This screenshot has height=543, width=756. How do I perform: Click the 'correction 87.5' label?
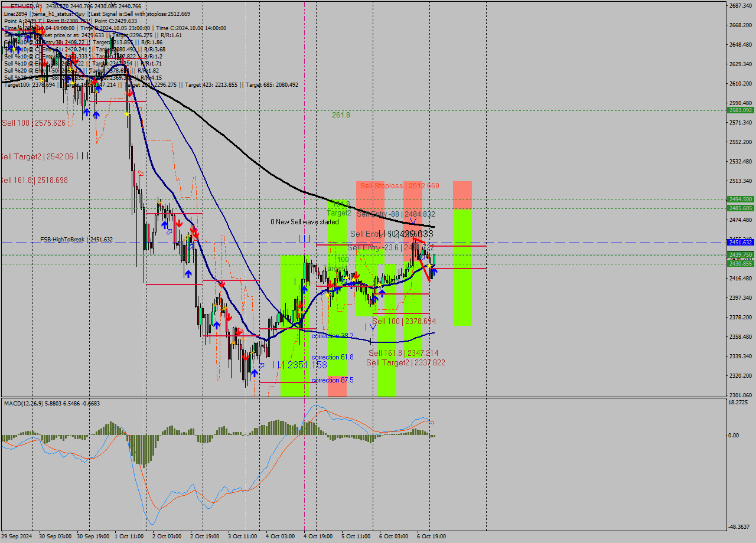[x=333, y=380]
